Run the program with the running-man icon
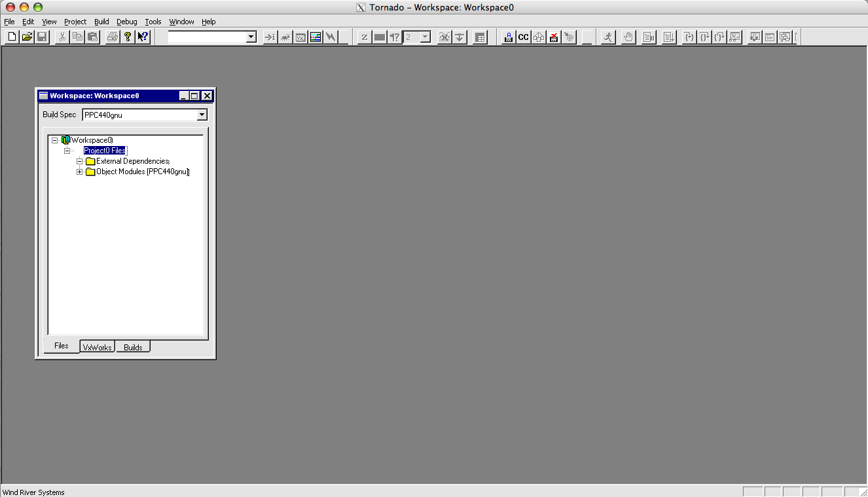 coord(607,37)
